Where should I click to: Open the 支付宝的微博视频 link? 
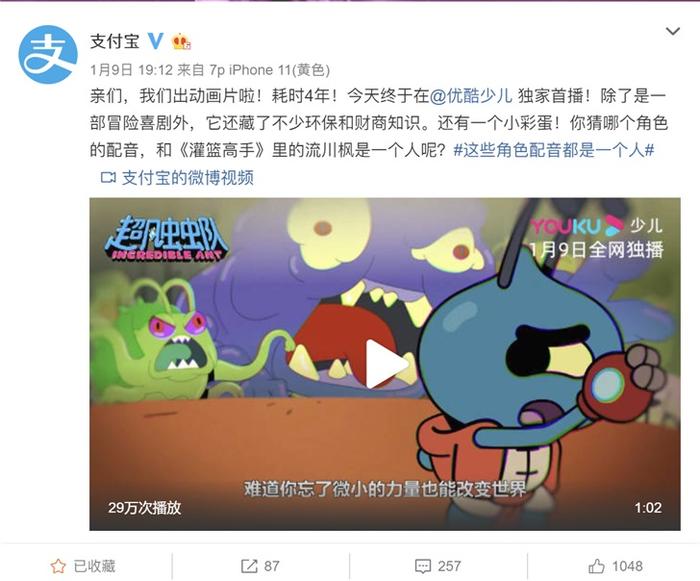(x=188, y=178)
